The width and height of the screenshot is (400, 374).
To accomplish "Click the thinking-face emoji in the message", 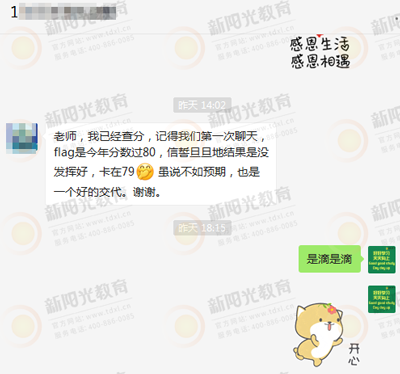I will (x=145, y=172).
